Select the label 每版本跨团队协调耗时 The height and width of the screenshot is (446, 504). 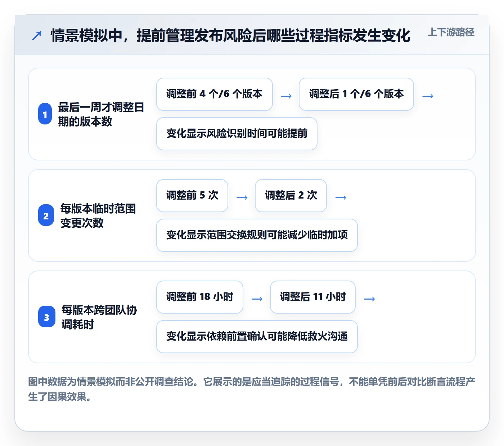(99, 317)
